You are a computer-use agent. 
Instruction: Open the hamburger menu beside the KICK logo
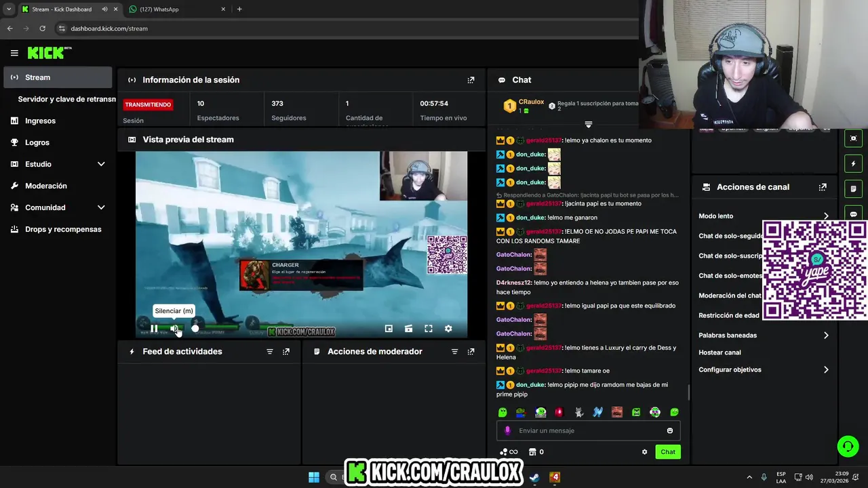point(14,53)
